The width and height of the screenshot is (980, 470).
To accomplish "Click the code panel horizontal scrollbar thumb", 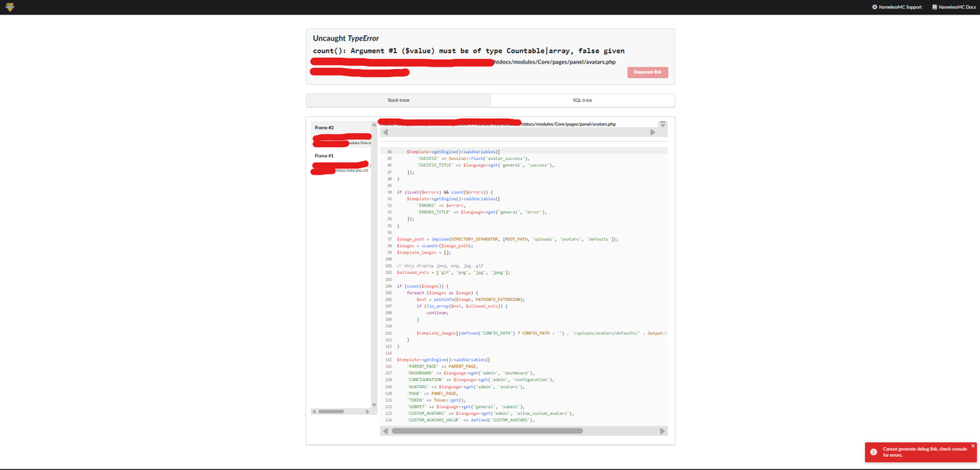I will coord(487,431).
